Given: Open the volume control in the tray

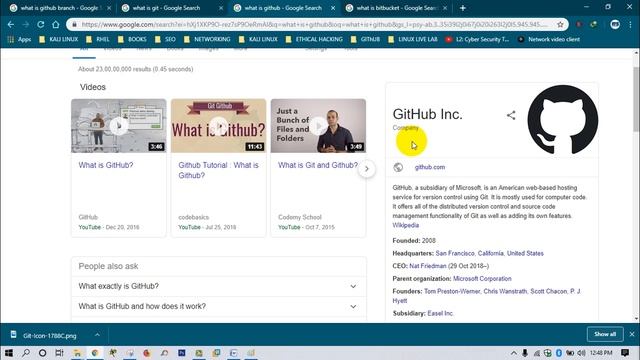Looking at the screenshot, I should point(581,353).
